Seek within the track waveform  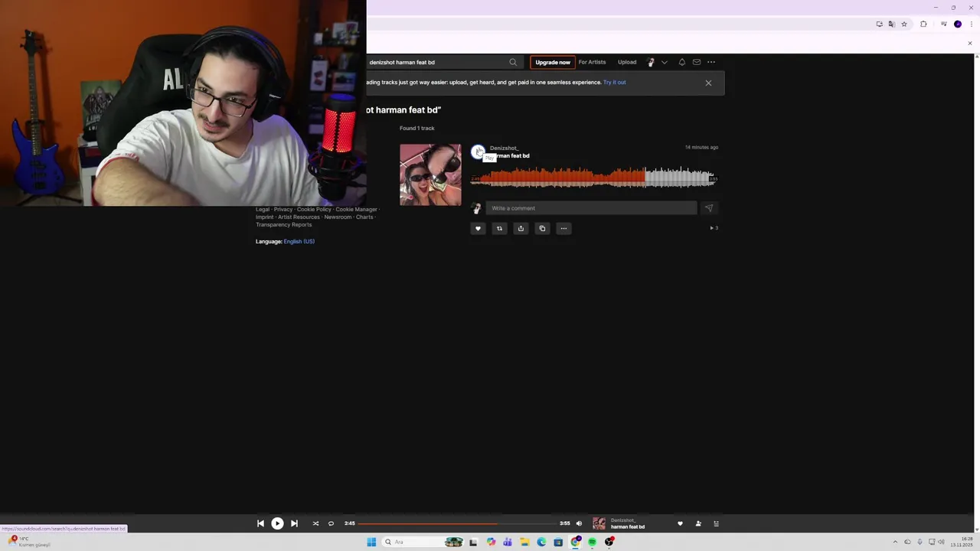coord(593,178)
